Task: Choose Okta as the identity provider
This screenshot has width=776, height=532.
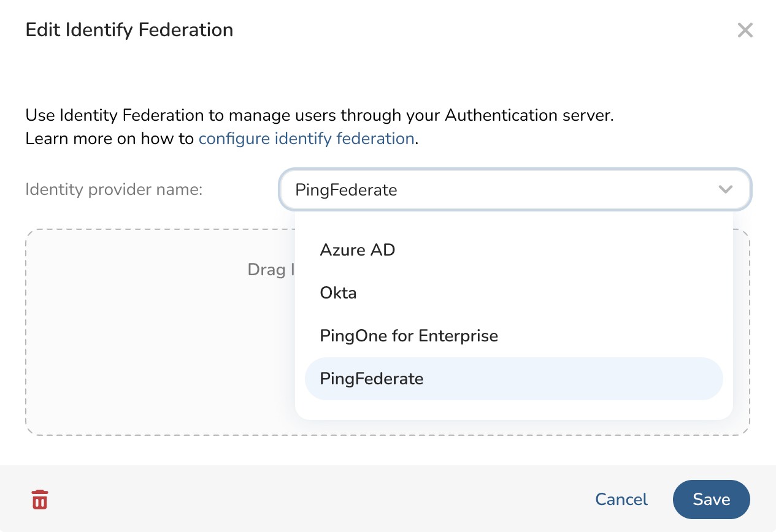Action: [338, 293]
